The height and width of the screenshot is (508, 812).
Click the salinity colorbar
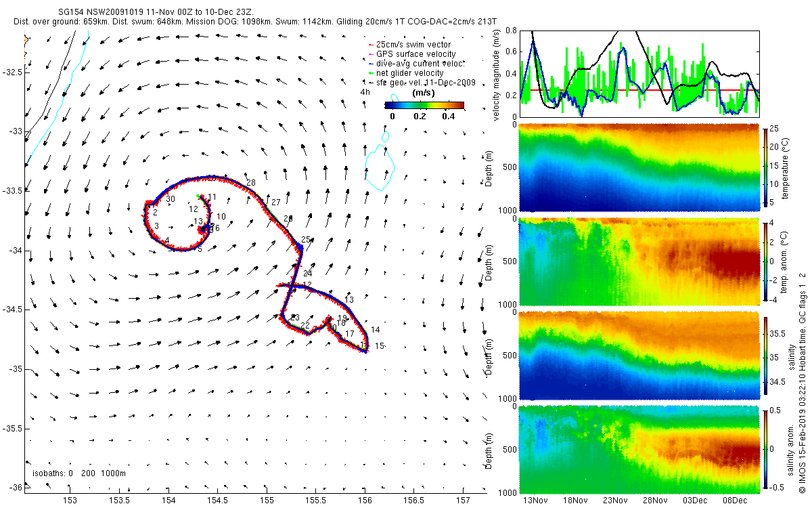click(766, 355)
